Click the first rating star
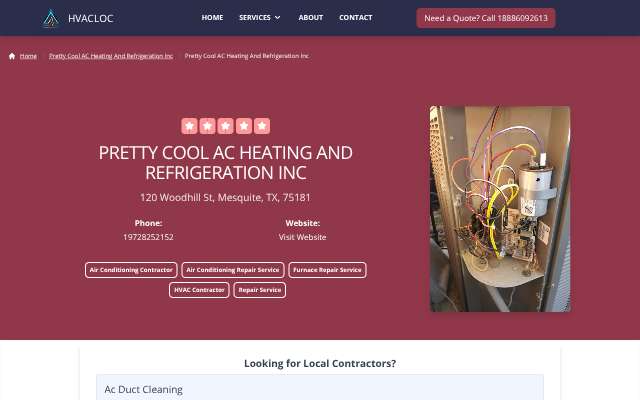The width and height of the screenshot is (640, 400). pos(189,126)
